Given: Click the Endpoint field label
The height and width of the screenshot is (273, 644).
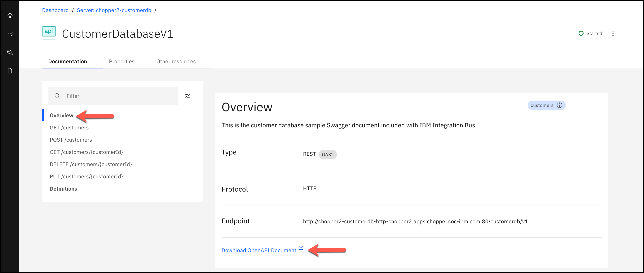Looking at the screenshot, I should click(x=236, y=221).
